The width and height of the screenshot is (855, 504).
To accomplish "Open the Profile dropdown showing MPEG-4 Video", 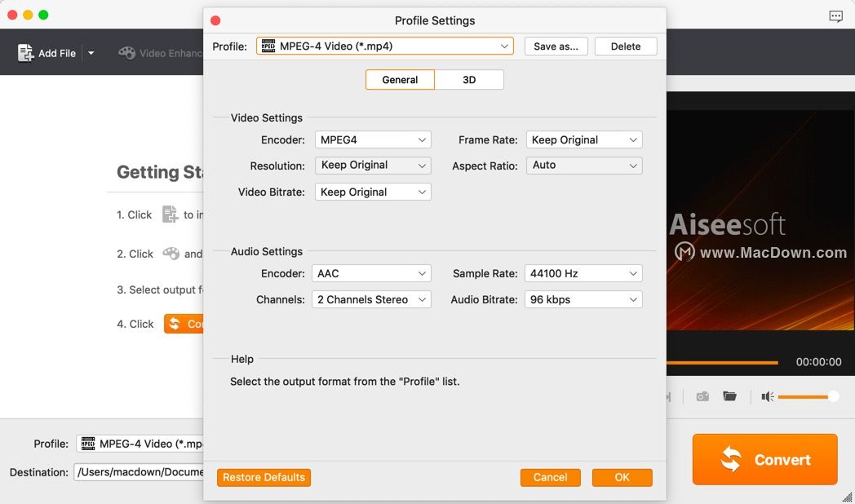I will coord(385,46).
